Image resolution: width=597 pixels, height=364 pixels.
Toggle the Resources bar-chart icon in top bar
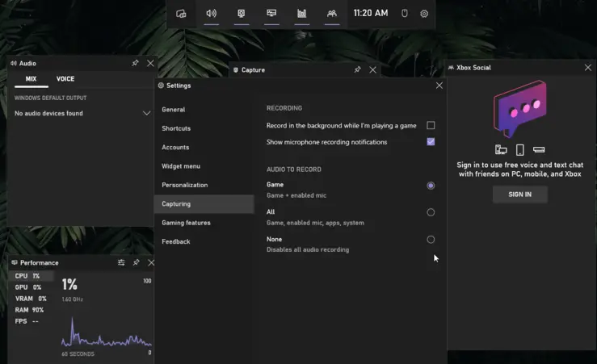(301, 14)
